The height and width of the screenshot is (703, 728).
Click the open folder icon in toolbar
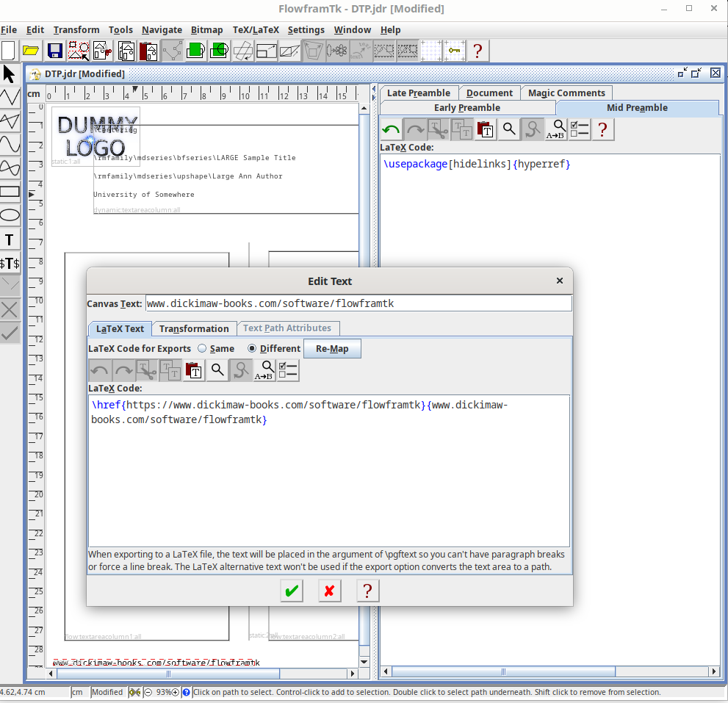point(31,51)
